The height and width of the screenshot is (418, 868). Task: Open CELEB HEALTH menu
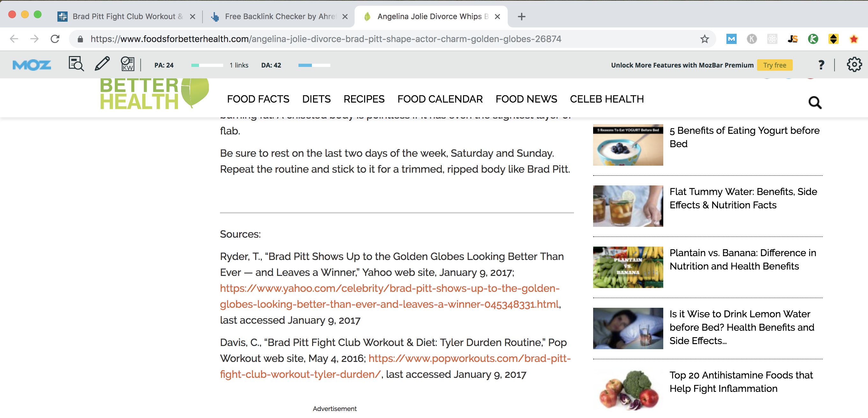(x=607, y=99)
